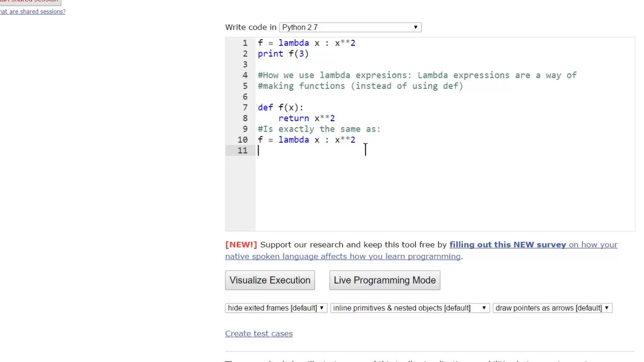Expand the hide exited frames dropdown
Screen dimensions: 644x362
tap(276, 308)
